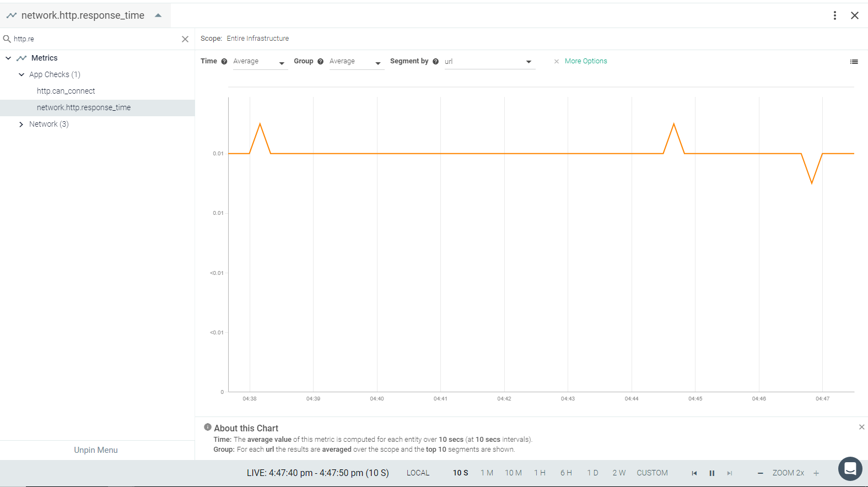Expand the Network (3) group
Viewport: 868px width, 487px height.
coord(21,124)
